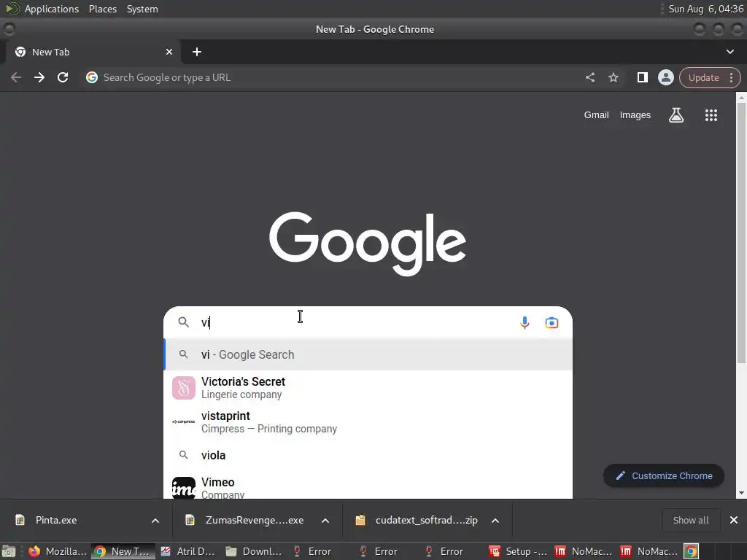Viewport: 747px width, 560px height.
Task: Click the Update button
Action: coord(704,77)
